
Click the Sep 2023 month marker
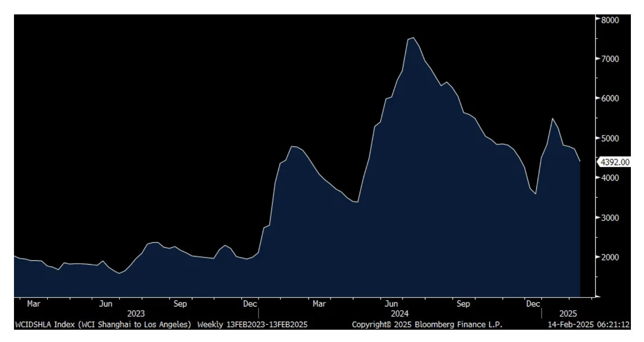180,304
